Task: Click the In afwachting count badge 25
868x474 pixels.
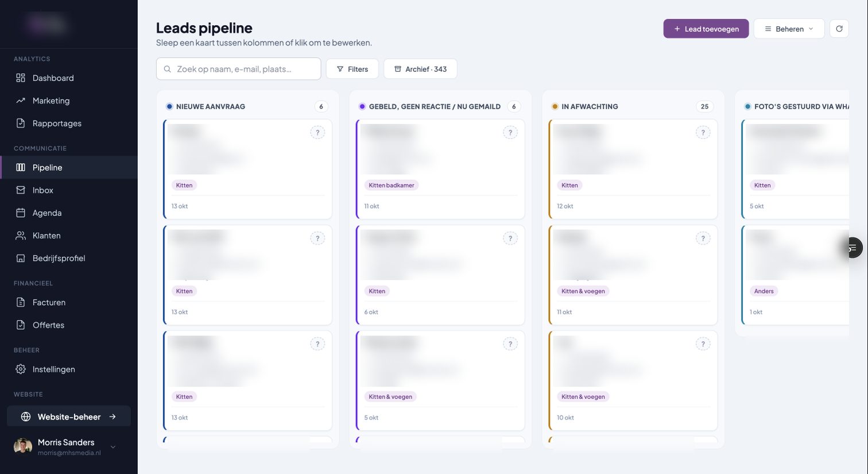Action: click(x=704, y=106)
